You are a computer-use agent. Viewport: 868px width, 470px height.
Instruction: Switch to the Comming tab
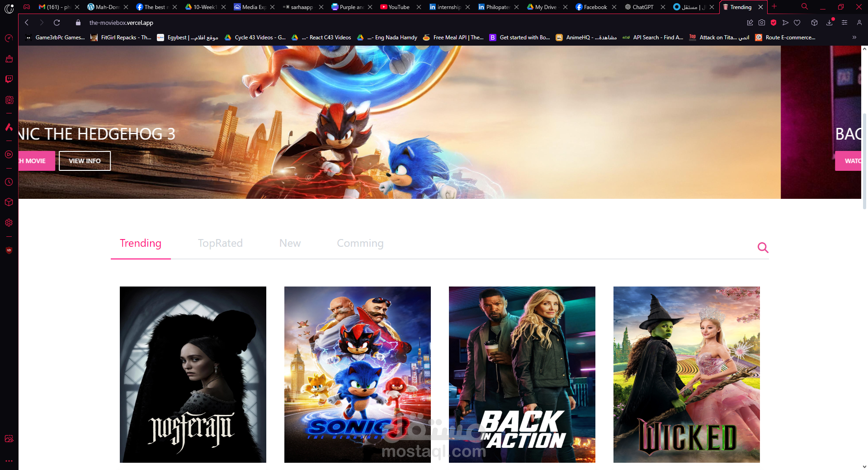(x=360, y=243)
